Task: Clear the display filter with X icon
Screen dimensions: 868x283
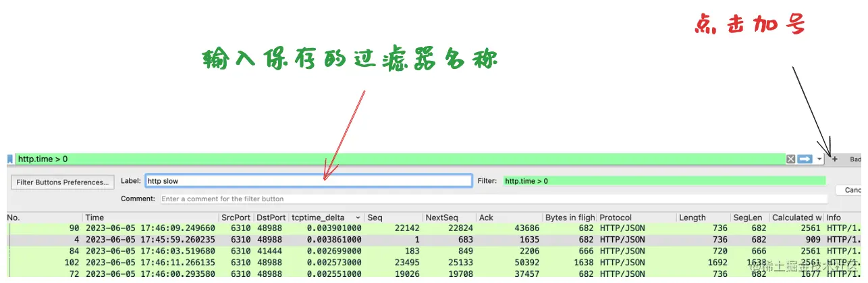Action: [790, 159]
